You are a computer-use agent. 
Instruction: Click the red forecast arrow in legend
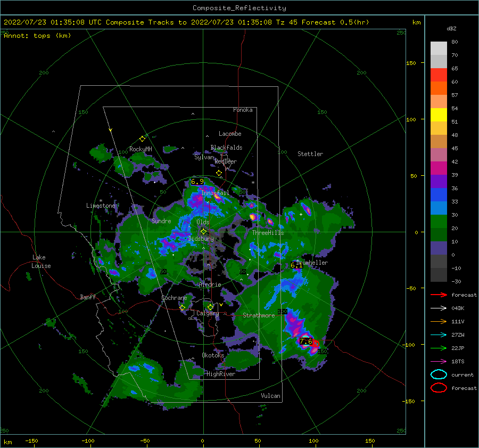point(439,295)
